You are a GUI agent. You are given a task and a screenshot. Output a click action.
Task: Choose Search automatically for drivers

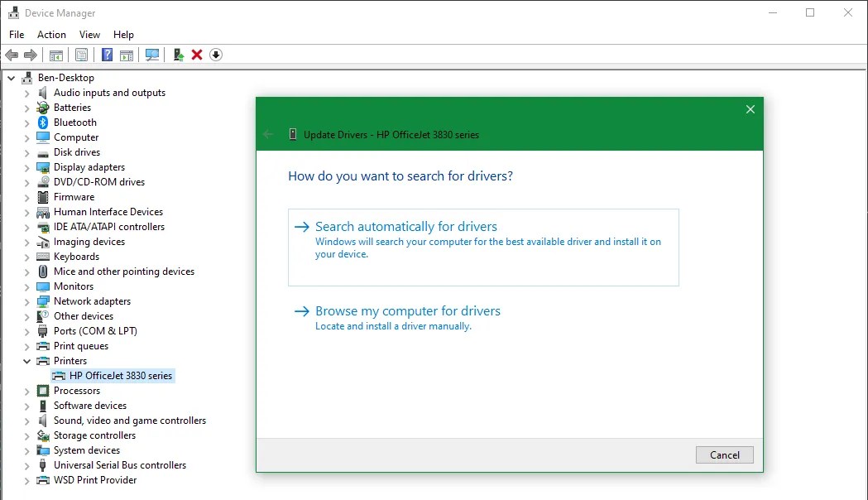click(x=406, y=226)
